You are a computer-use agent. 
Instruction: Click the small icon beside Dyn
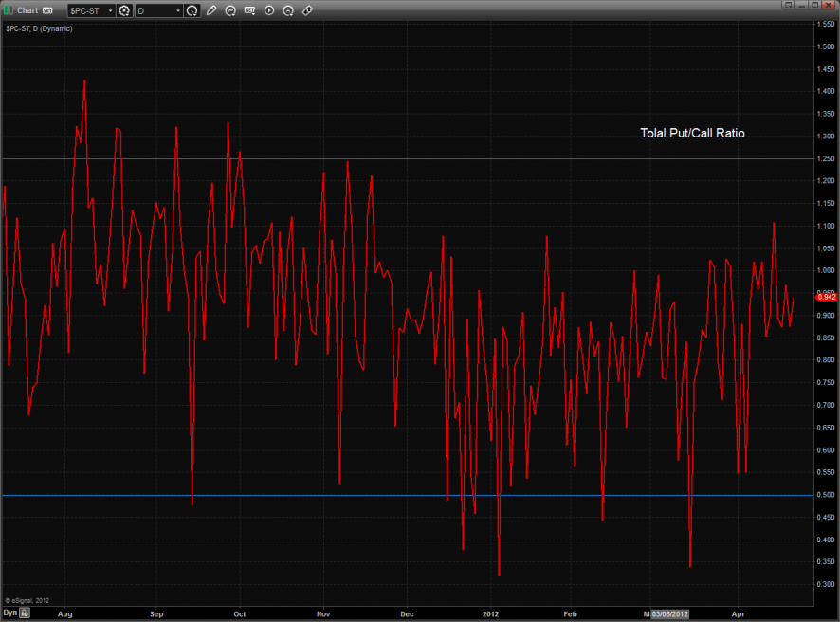click(x=26, y=613)
